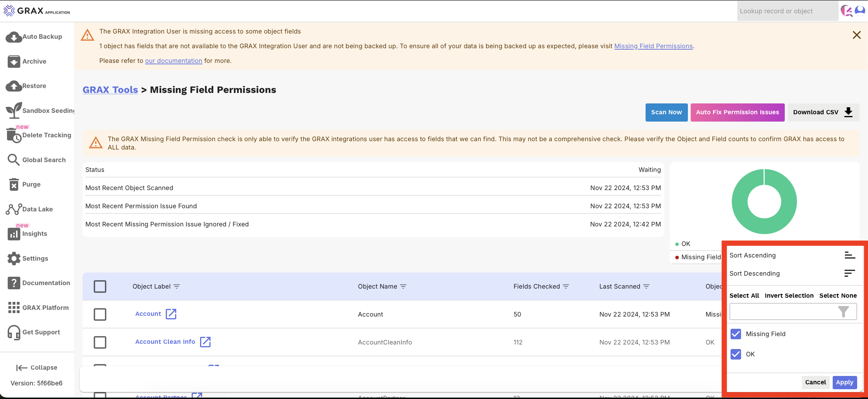Toggle the OK checkbox filter
The height and width of the screenshot is (399, 868).
pos(736,354)
